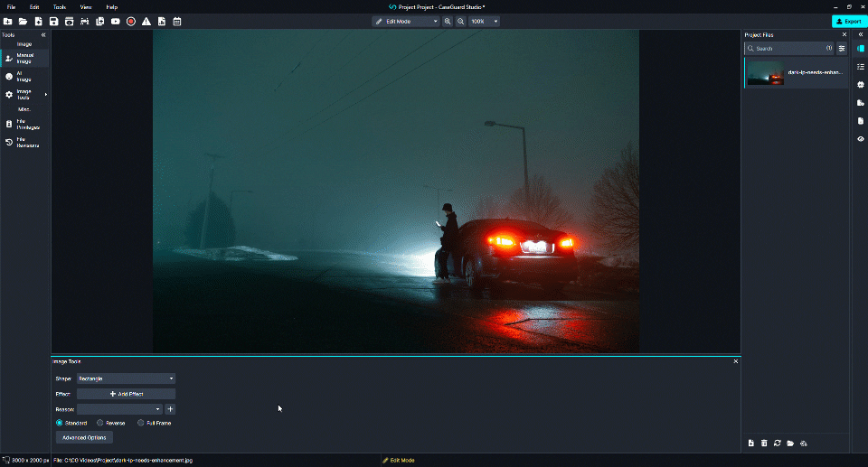This screenshot has width=868, height=467.
Task: Save the project with the floppy disk icon
Action: tap(53, 22)
